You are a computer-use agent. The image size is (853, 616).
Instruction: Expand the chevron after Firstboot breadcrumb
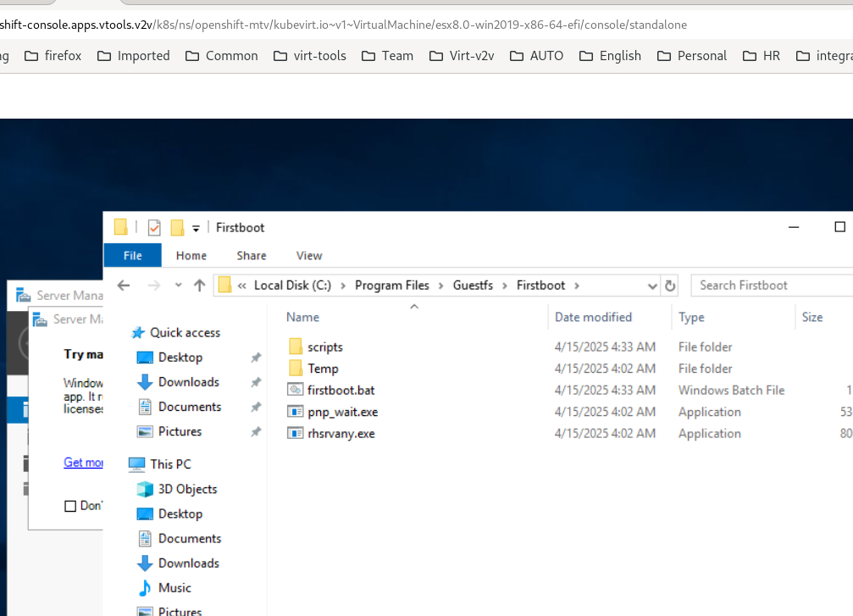[577, 286]
